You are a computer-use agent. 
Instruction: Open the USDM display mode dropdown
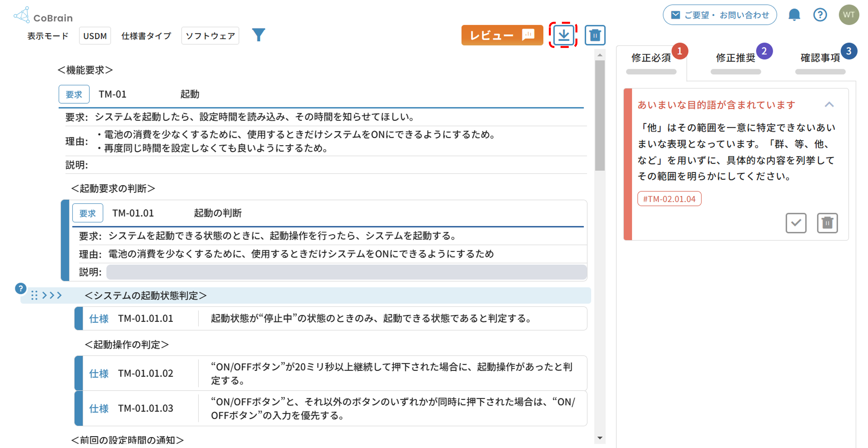(95, 36)
